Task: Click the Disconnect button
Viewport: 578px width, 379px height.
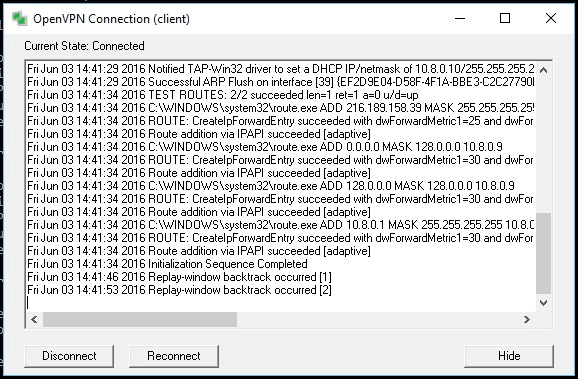Action: 69,356
